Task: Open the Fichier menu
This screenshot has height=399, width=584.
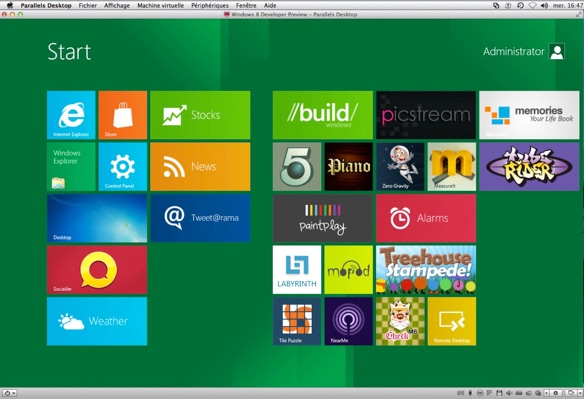Action: [x=88, y=5]
